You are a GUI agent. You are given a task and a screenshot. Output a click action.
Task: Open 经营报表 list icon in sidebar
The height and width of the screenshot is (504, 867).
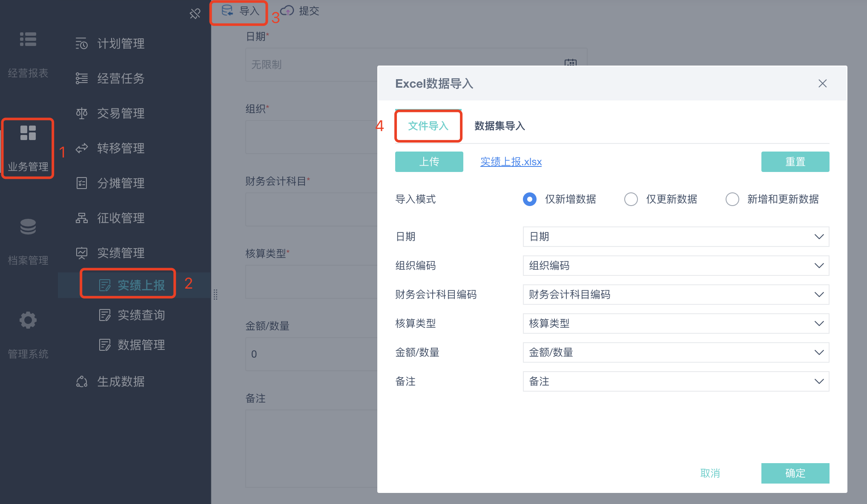point(28,40)
